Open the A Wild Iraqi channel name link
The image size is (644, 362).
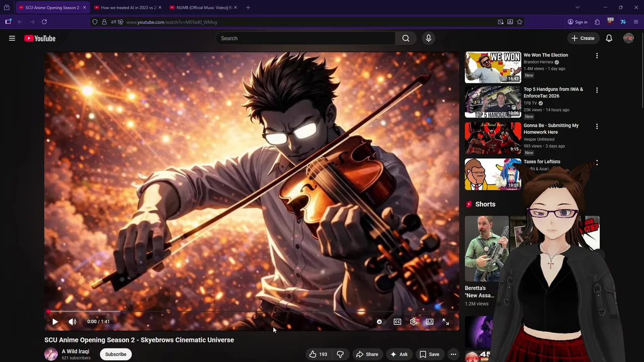[75, 351]
